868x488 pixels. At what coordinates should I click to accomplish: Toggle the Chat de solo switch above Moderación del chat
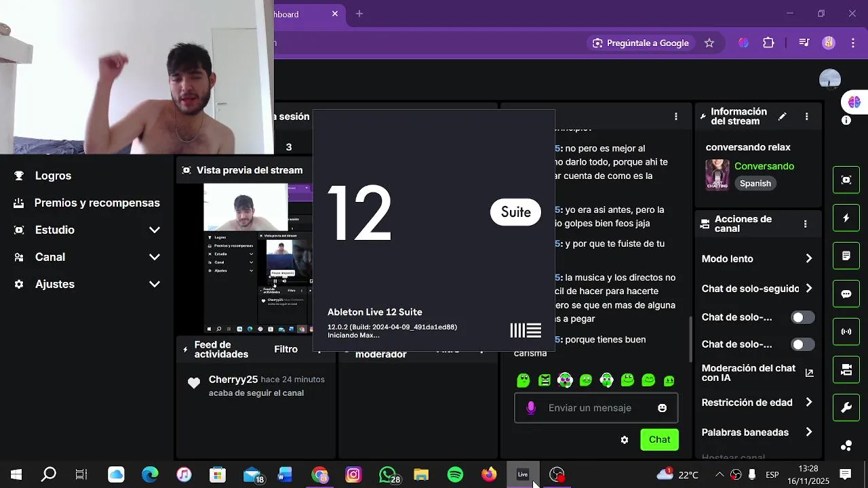point(803,344)
